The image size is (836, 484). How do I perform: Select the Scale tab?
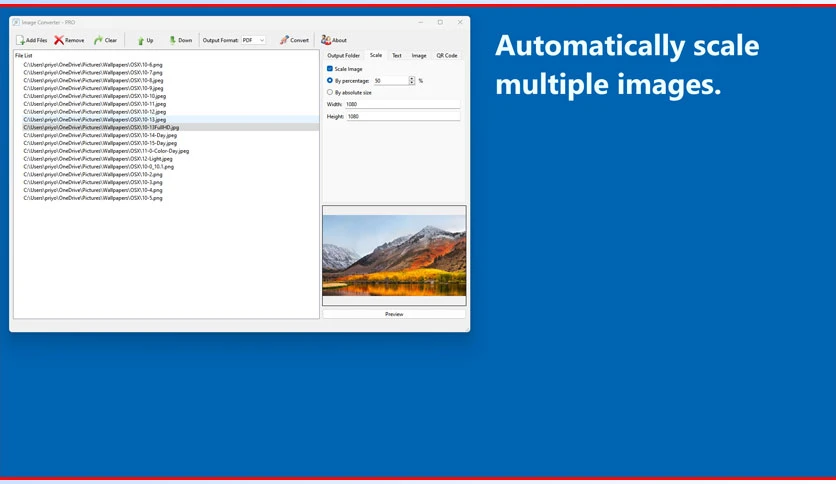[376, 55]
